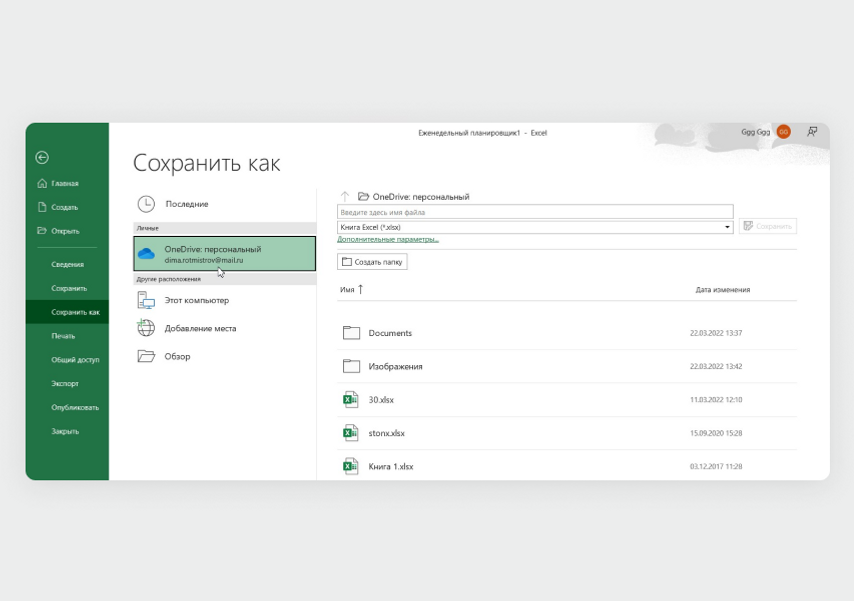Click the Создать папку button

coord(372,262)
